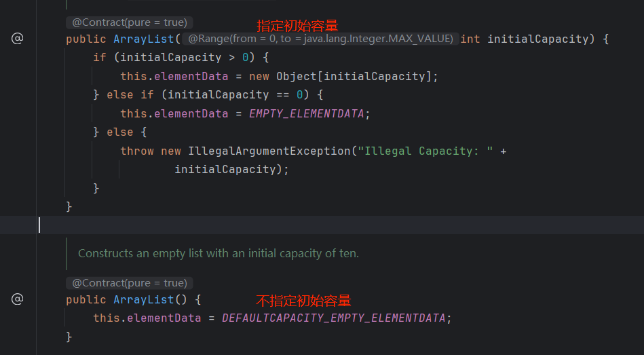Click the 'new' keyword before IllegalArgumentException
Screen dimensions: 644x355
[171, 151]
